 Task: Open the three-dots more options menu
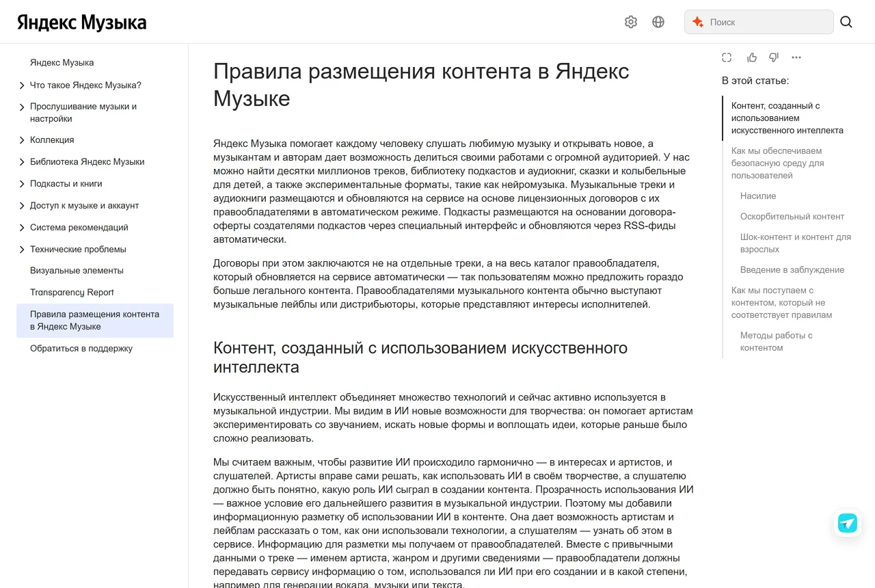tap(796, 57)
